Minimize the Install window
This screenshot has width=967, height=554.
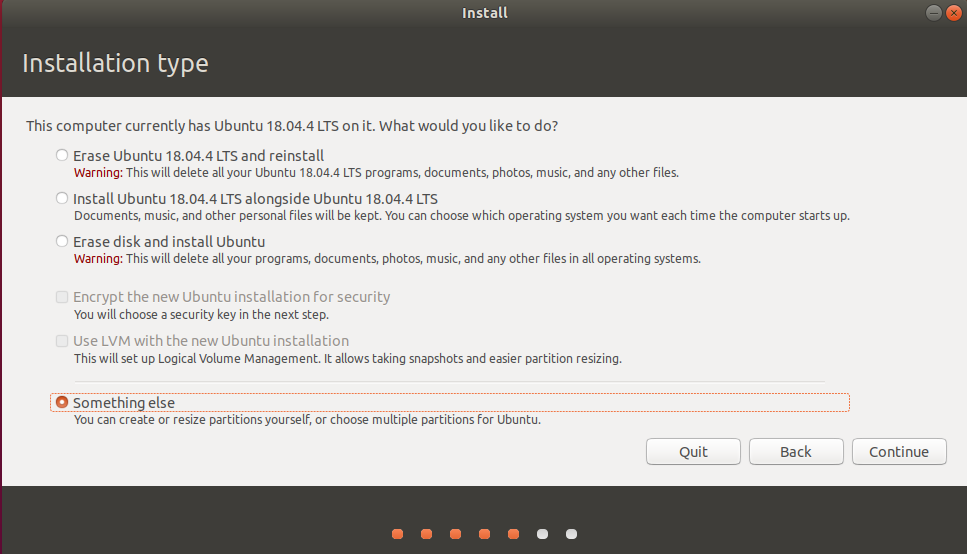pos(934,13)
